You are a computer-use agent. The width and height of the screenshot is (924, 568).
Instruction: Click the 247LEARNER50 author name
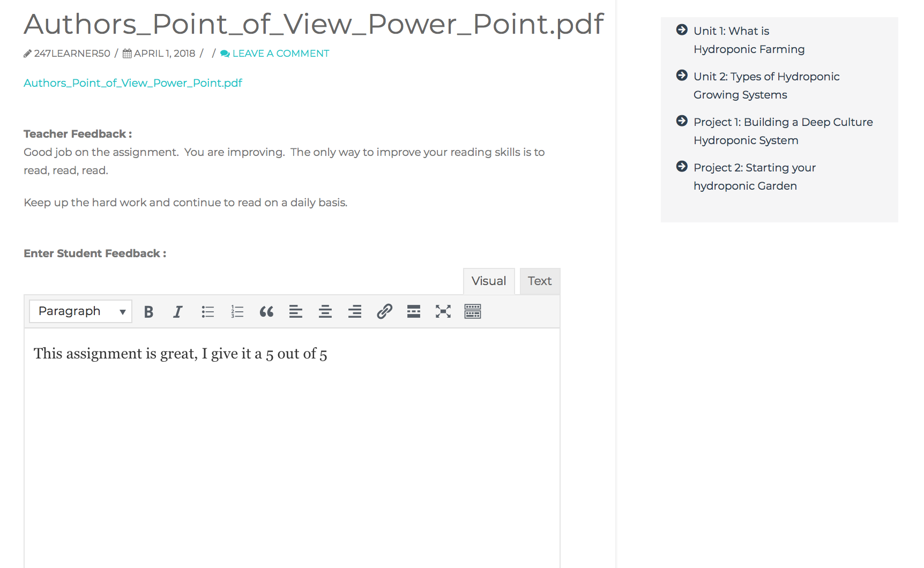tap(72, 54)
